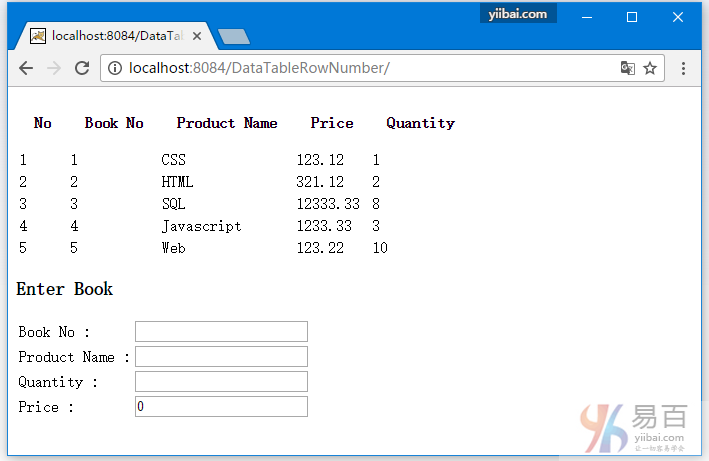The image size is (709, 461).
Task: Click the site information icon in address bar
Action: (115, 68)
